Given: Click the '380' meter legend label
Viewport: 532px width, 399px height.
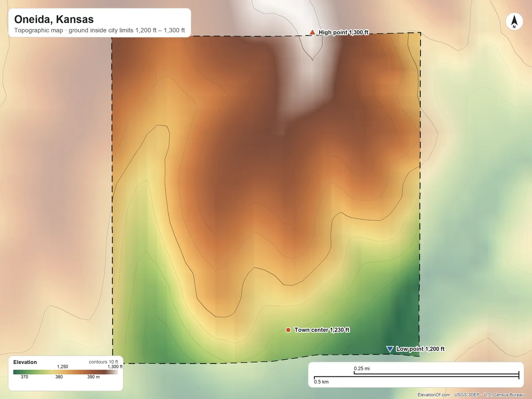Looking at the screenshot, I should (59, 377).
